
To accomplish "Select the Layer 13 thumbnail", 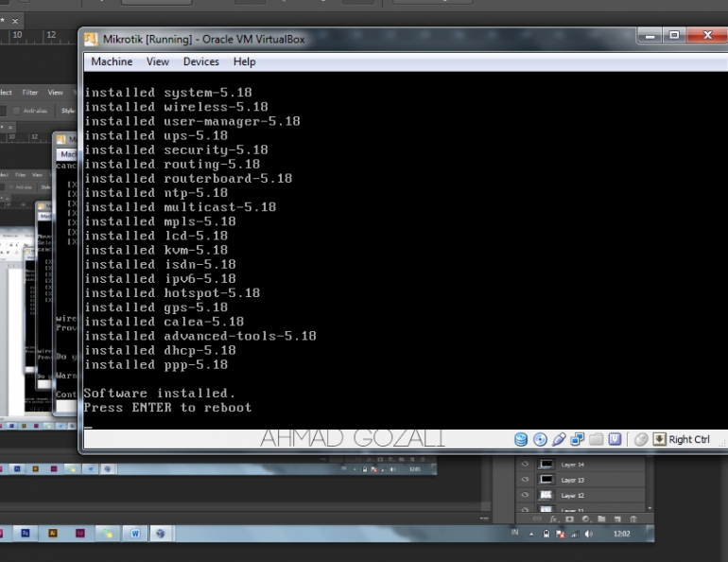I will pos(546,480).
